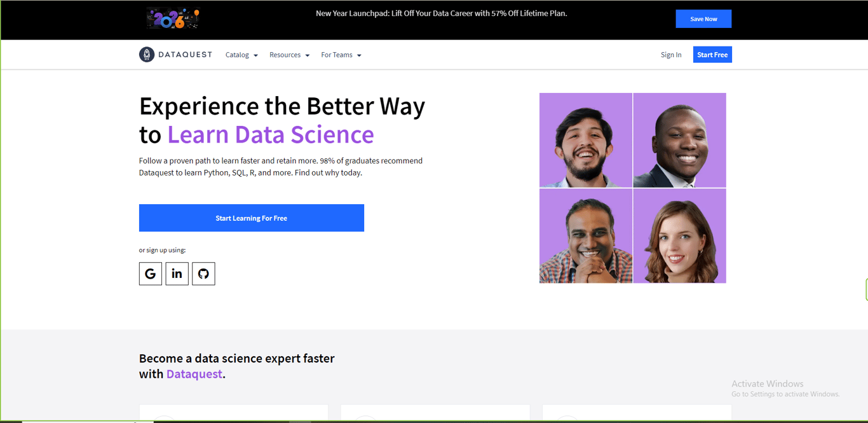
Task: Click the DATAQUEST wordmark in the navbar
Action: click(185, 55)
